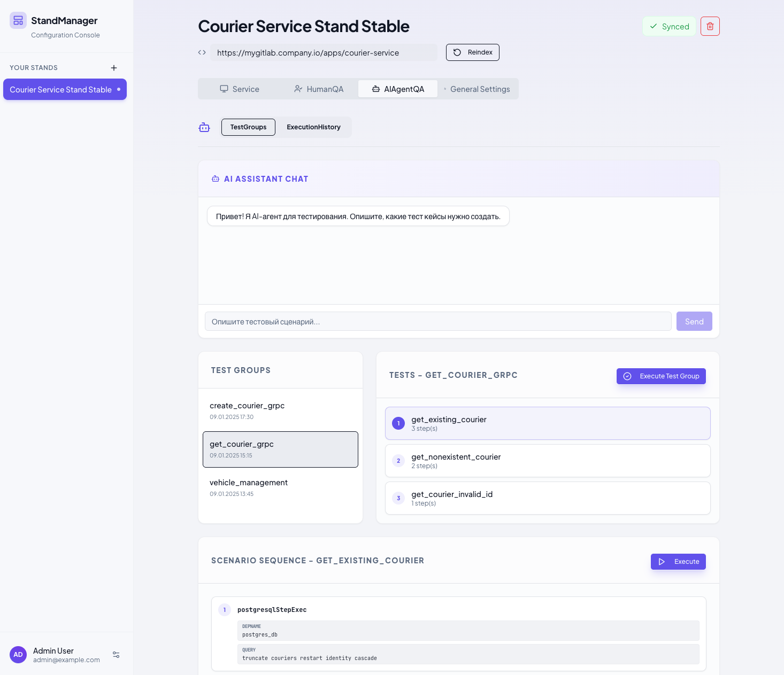This screenshot has width=784, height=675.
Task: Click the plus icon to add a stand
Action: pyautogui.click(x=114, y=68)
